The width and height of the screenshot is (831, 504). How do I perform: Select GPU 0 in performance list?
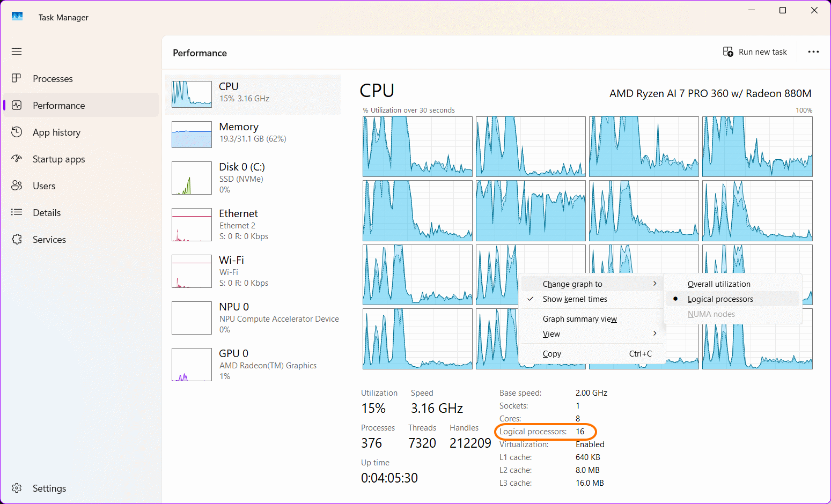[252, 365]
